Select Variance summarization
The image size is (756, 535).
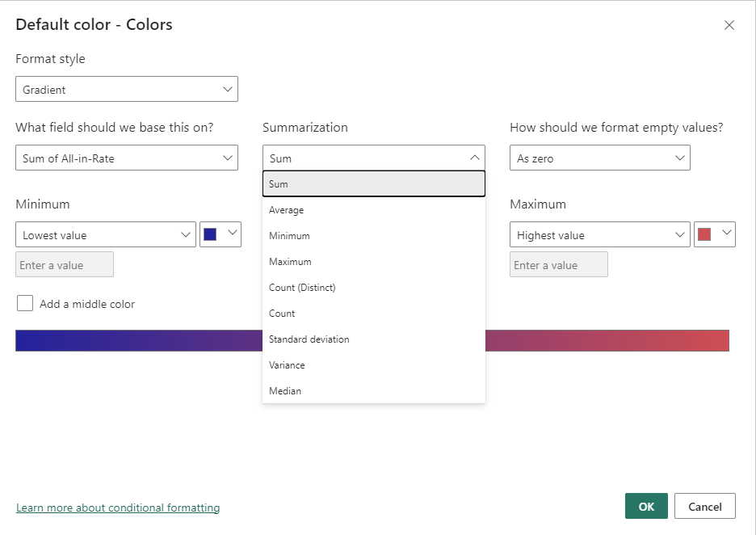pos(374,365)
